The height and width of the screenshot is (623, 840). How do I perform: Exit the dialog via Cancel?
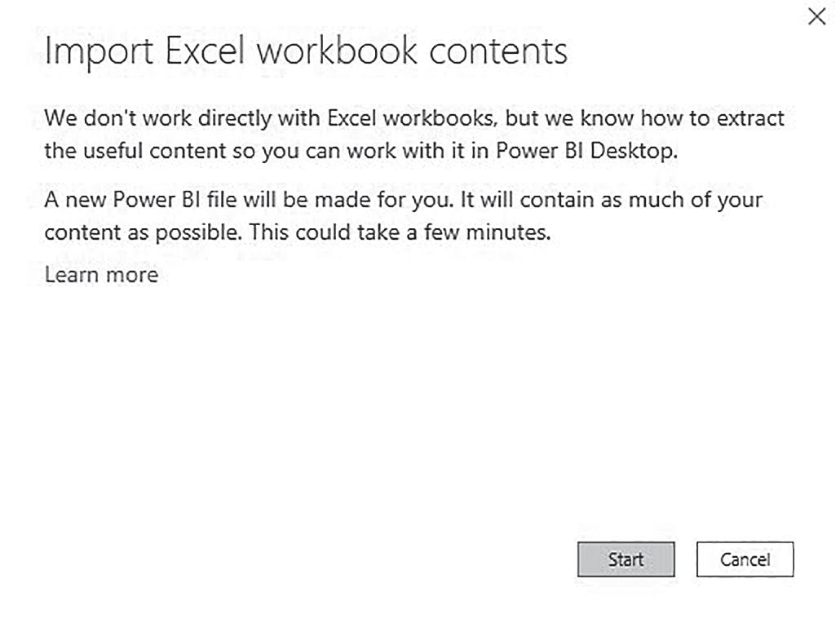click(745, 559)
